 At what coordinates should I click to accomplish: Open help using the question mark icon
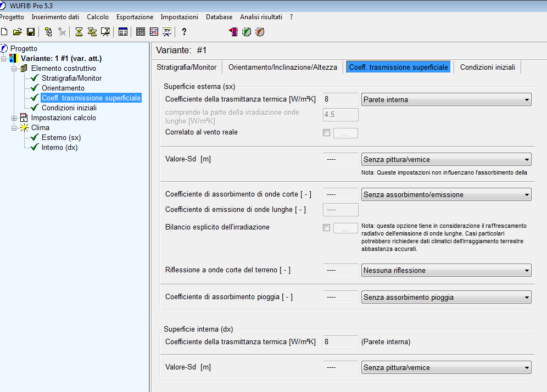point(183,32)
